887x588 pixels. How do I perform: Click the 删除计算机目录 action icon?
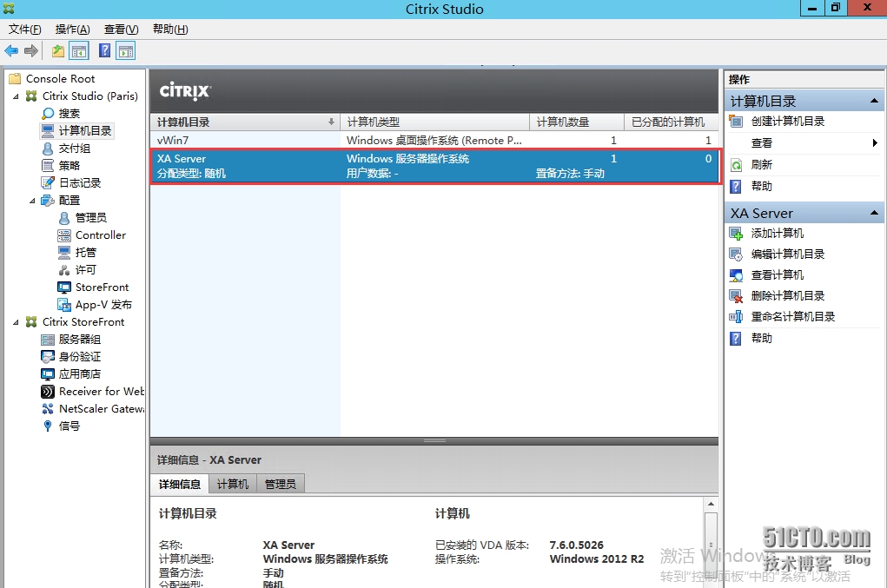(736, 296)
